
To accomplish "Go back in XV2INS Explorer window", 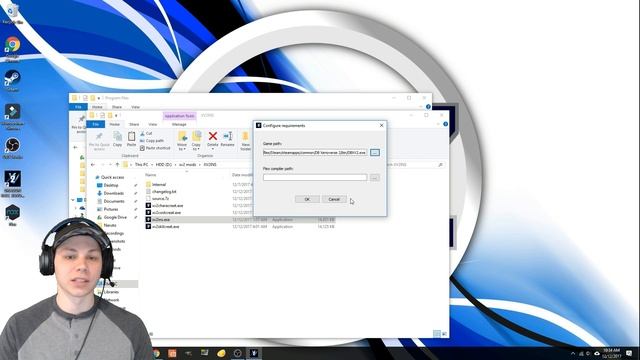I will (x=93, y=164).
